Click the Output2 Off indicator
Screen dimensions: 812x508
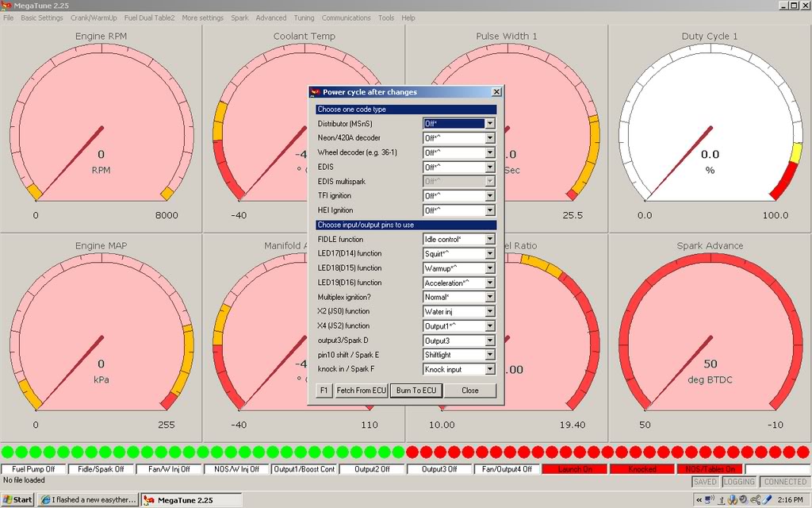click(372, 469)
